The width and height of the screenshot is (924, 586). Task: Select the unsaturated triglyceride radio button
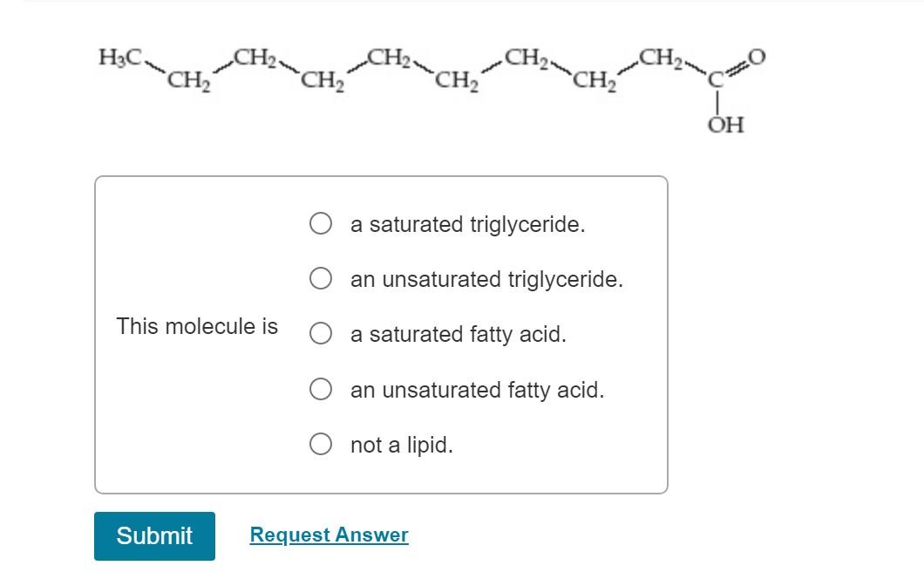tap(320, 278)
